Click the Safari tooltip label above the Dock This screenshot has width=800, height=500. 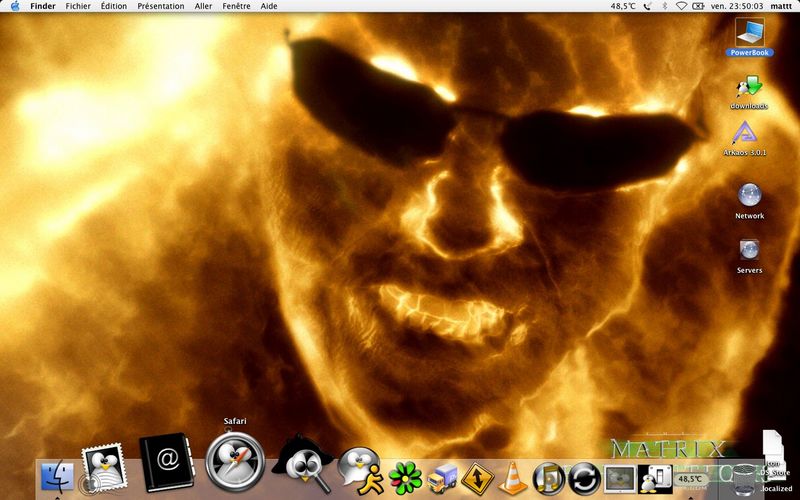235,421
